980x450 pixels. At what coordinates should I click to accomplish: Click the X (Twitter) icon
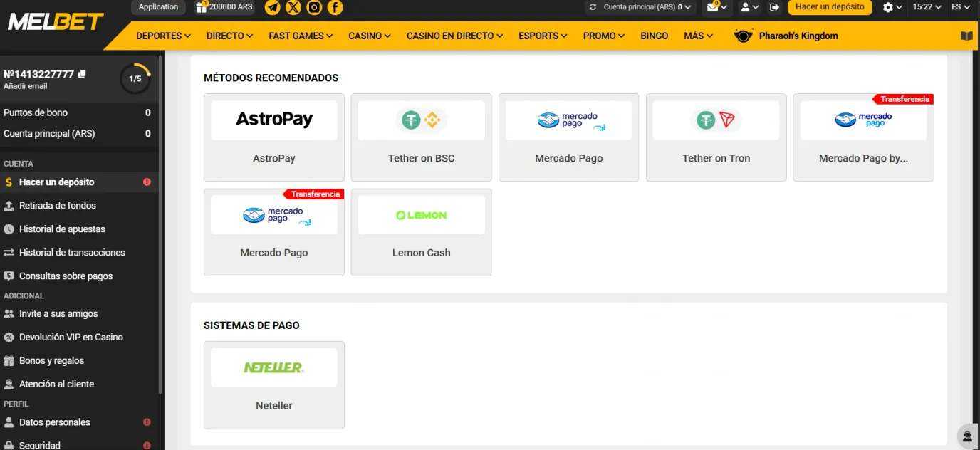[x=293, y=7]
